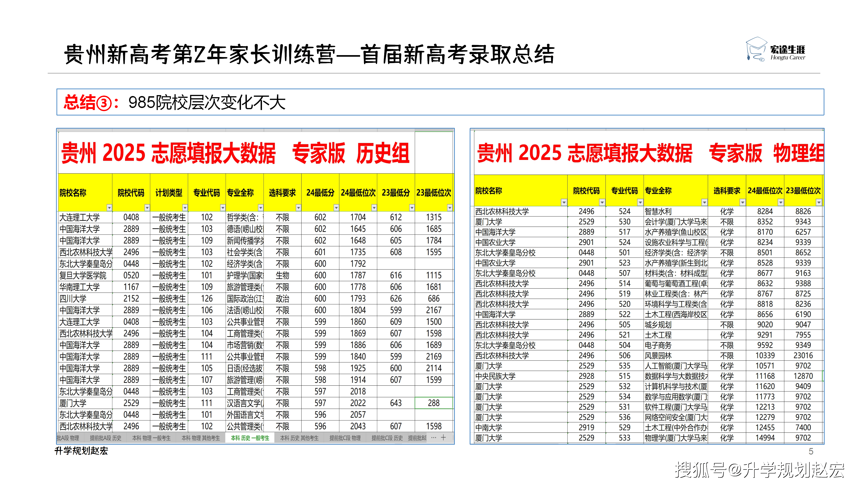868x488 pixels.
Task: Open the 院校名称 filter arrow in the 历史组 table
Action: (x=109, y=208)
